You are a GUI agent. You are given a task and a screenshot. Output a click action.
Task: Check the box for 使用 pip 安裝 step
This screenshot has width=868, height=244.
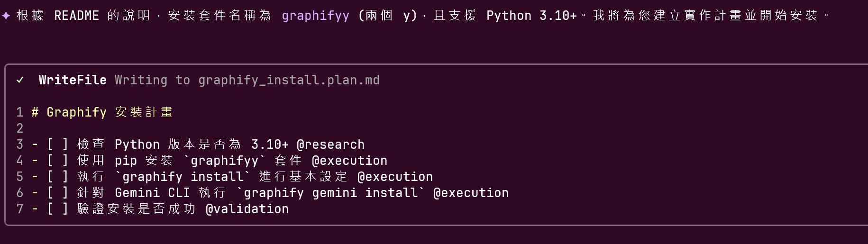pyautogui.click(x=57, y=161)
